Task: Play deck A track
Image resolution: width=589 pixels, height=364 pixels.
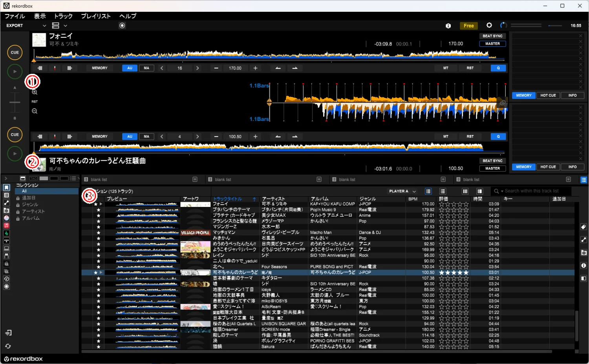Action: pyautogui.click(x=15, y=71)
